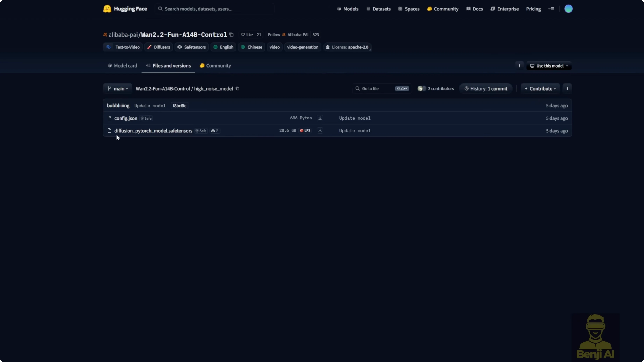Open the user profile avatar
The image size is (644, 362).
pyautogui.click(x=568, y=9)
